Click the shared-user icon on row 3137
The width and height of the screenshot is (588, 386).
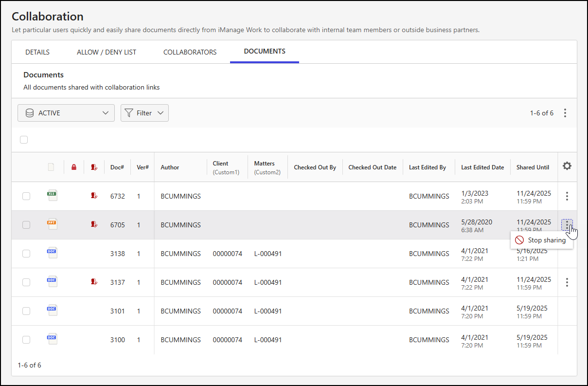[x=94, y=282]
